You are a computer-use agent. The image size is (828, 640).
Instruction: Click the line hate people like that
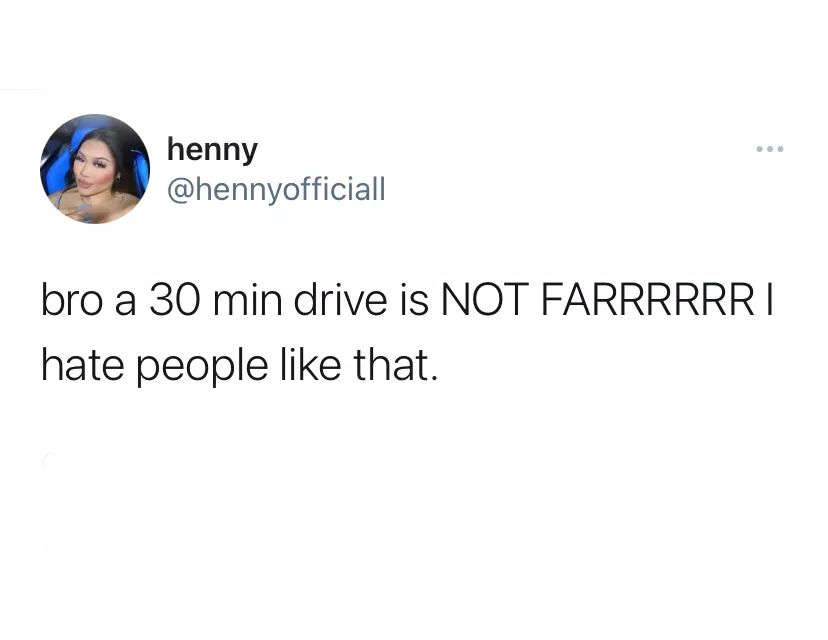coord(240,366)
